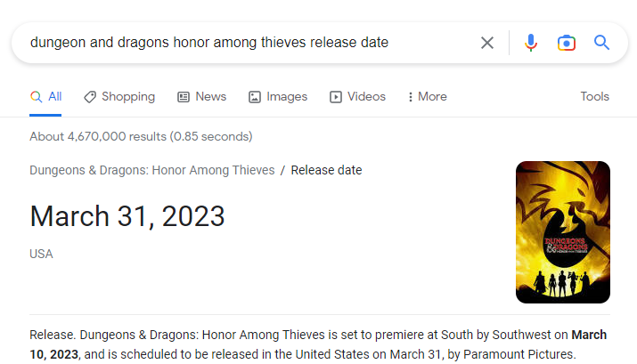Open the Tools options
The height and width of the screenshot is (364, 637).
594,97
